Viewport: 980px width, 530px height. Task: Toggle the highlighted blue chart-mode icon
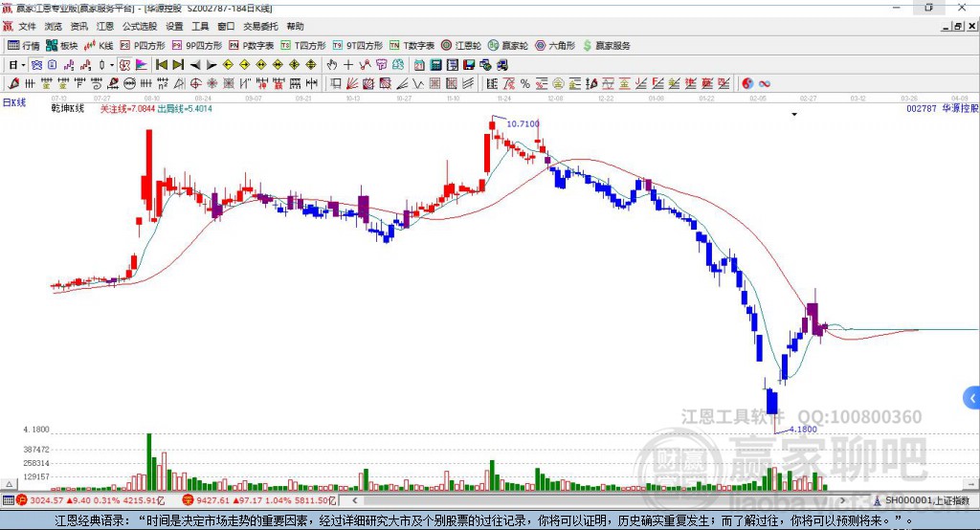[x=36, y=65]
